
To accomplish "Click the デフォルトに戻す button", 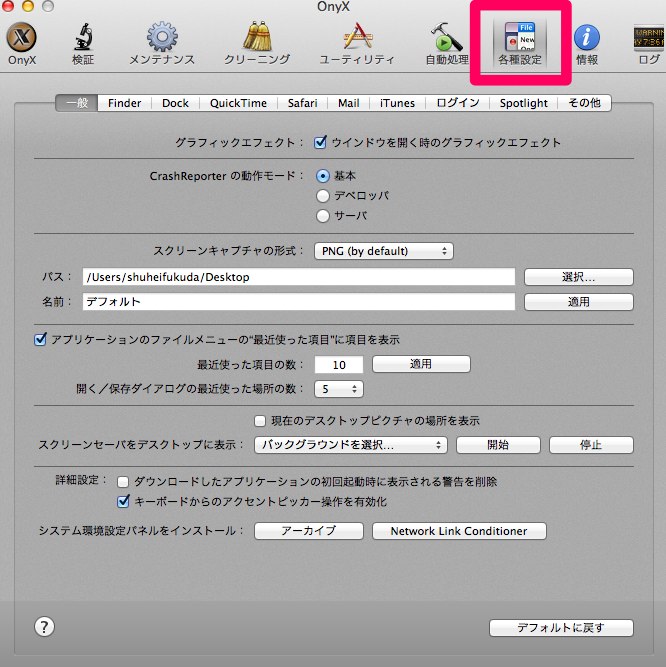I will [x=561, y=628].
